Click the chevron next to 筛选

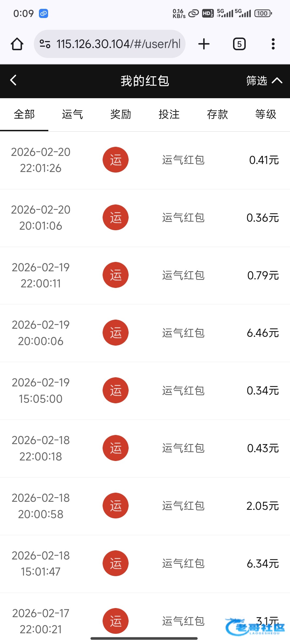[x=277, y=80]
